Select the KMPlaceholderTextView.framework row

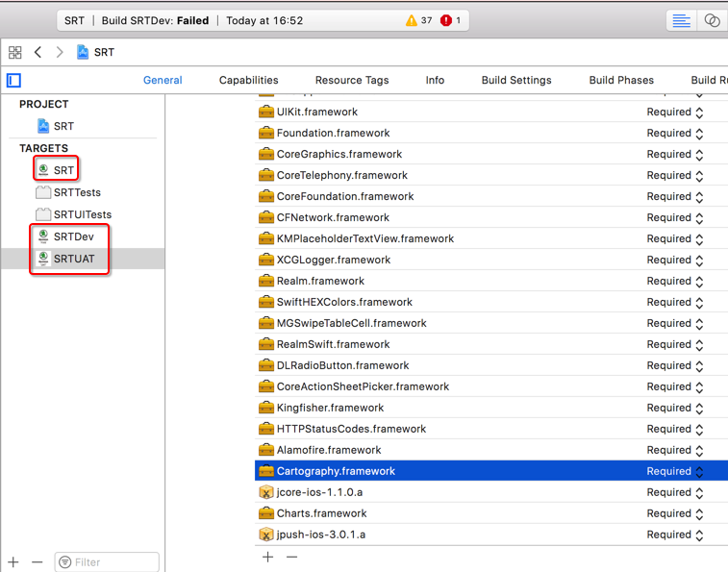coord(491,238)
